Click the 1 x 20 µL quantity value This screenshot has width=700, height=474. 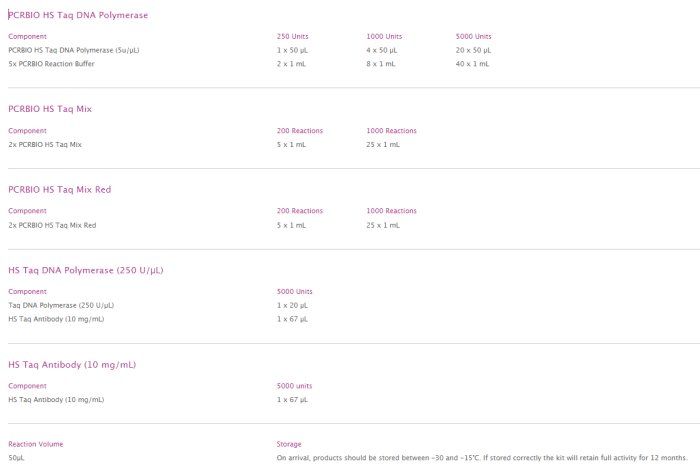click(293, 305)
